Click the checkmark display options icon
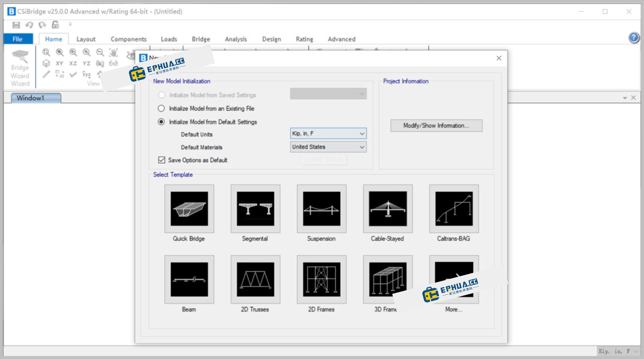 point(73,74)
